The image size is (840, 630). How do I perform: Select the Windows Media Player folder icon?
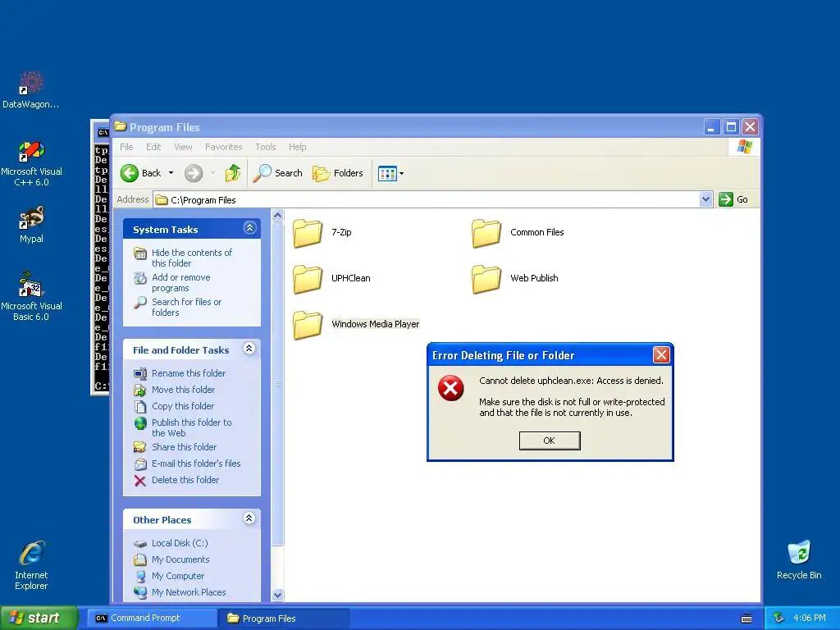[x=308, y=325]
